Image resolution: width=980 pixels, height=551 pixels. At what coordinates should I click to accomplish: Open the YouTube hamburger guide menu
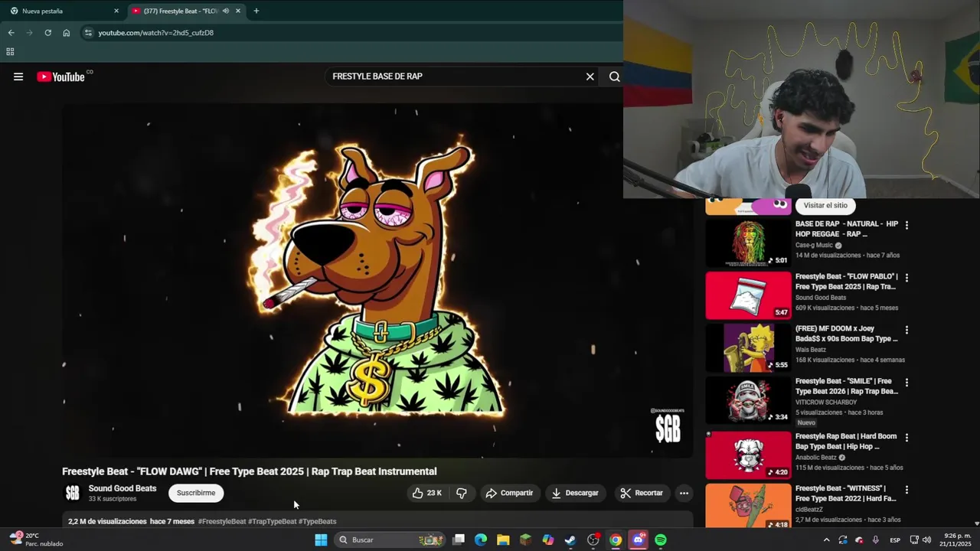pyautogui.click(x=18, y=77)
